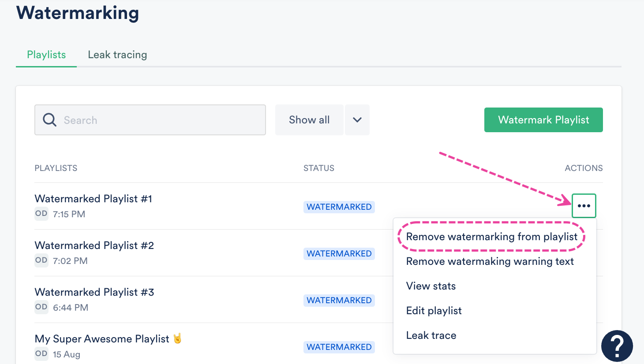The height and width of the screenshot is (364, 644).
Task: Click the Show all filter button
Action: click(309, 120)
